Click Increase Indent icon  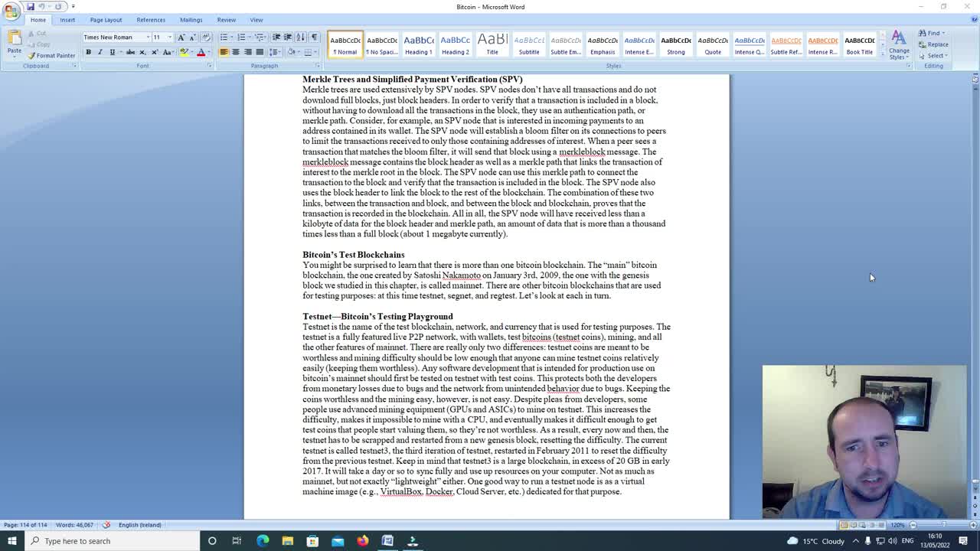pyautogui.click(x=288, y=37)
